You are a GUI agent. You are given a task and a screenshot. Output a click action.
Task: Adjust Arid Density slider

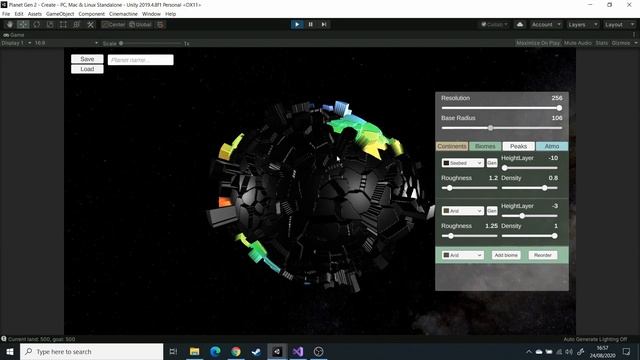pos(529,236)
